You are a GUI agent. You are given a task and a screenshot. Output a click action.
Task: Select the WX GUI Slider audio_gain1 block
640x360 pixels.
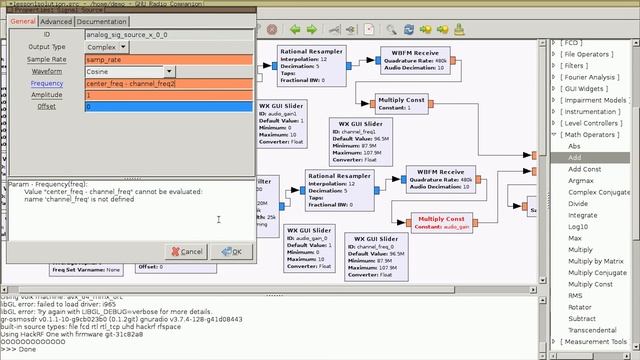point(282,124)
